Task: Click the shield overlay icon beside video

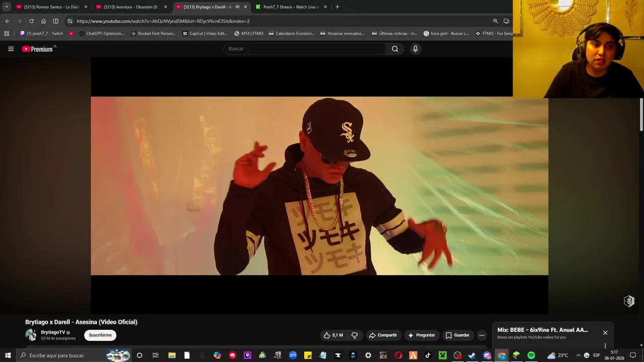Action: (x=629, y=301)
